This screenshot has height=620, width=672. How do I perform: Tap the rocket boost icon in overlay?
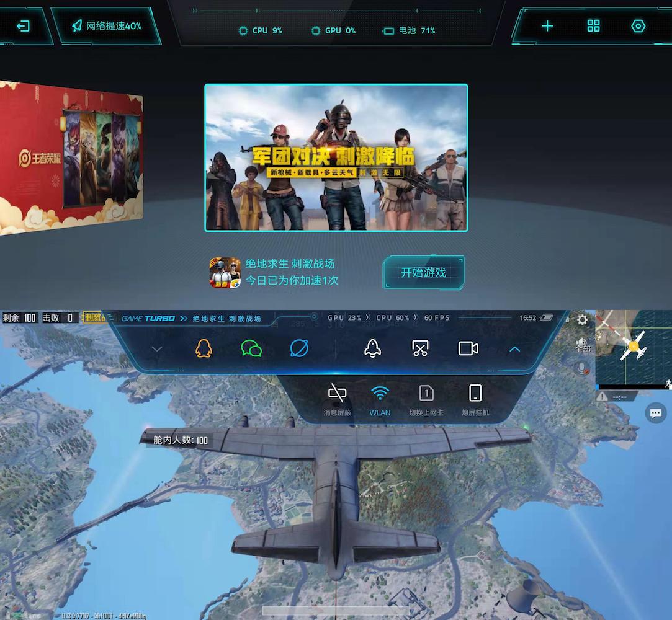point(373,348)
